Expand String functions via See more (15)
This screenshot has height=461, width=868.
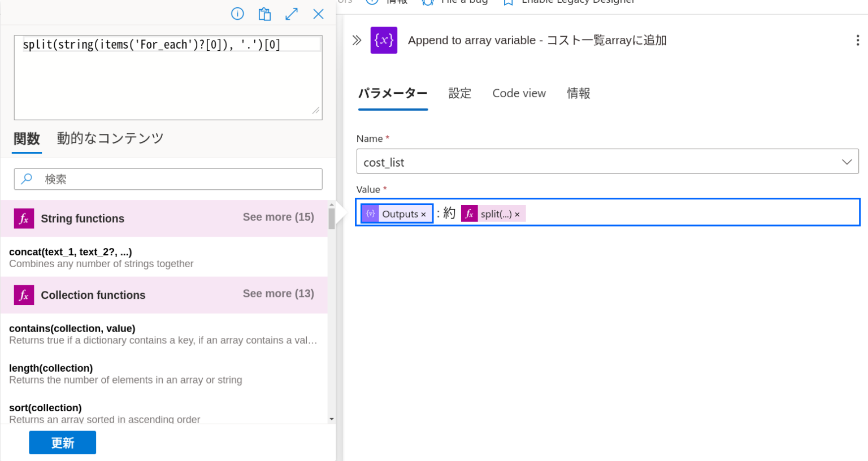click(x=278, y=217)
